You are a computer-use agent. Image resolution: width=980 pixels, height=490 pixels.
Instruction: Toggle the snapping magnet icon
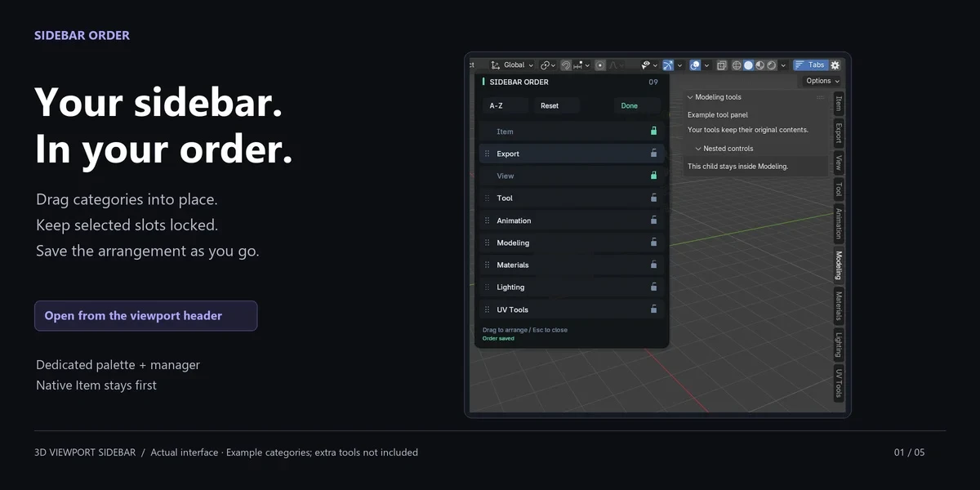tap(566, 65)
